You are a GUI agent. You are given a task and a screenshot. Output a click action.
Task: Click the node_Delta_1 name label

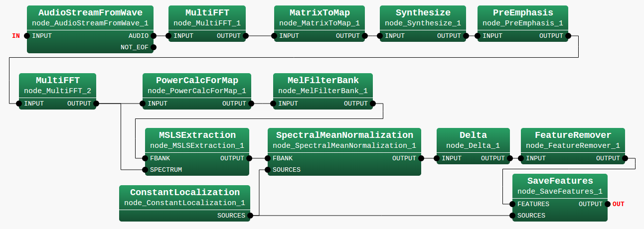click(473, 145)
